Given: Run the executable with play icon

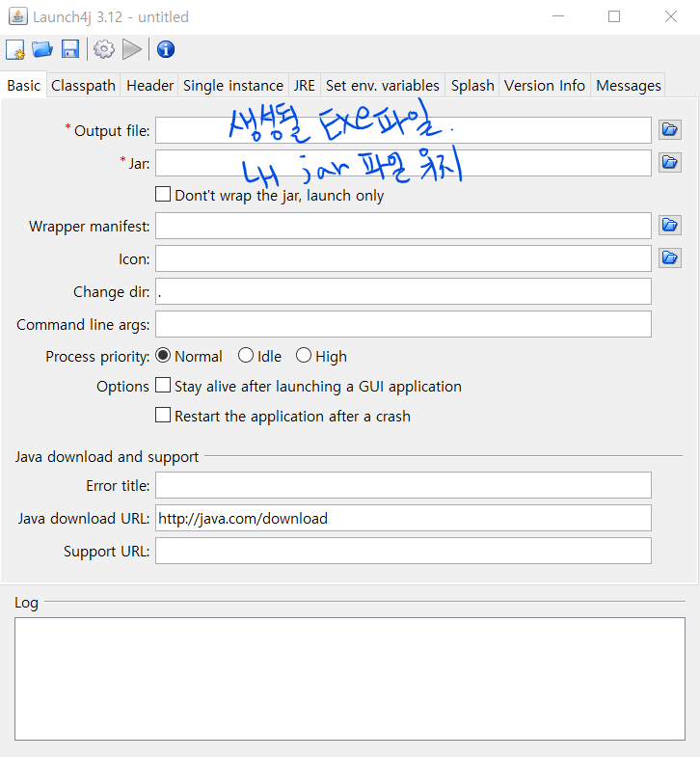Looking at the screenshot, I should coord(132,49).
